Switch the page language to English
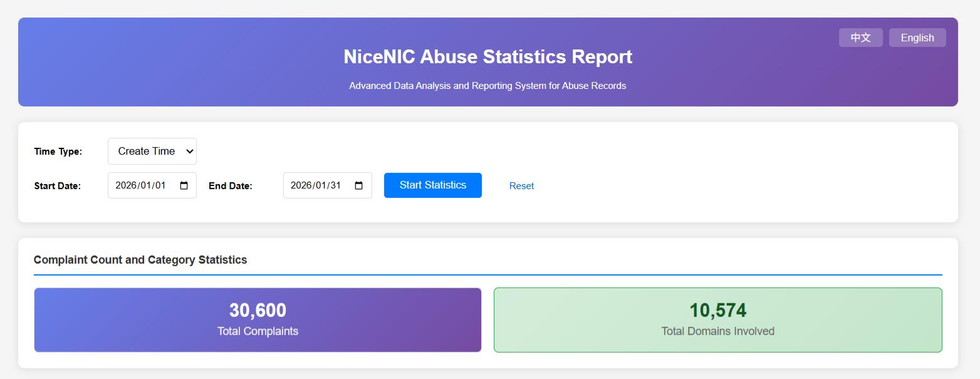The width and height of the screenshot is (980, 379). coord(917,37)
